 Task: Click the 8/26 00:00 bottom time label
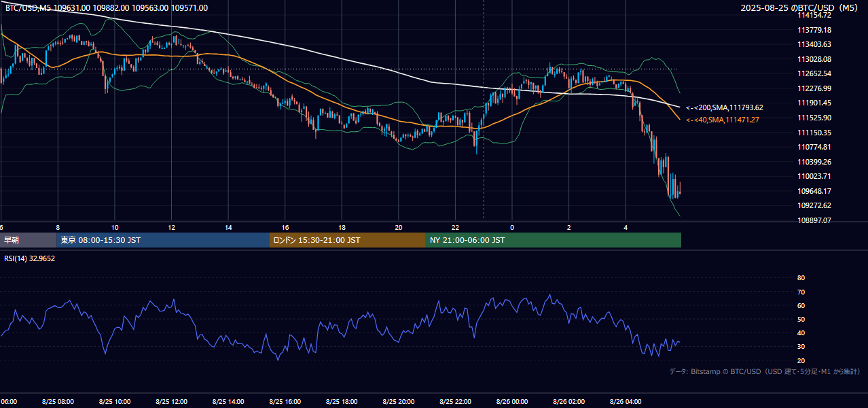512,402
